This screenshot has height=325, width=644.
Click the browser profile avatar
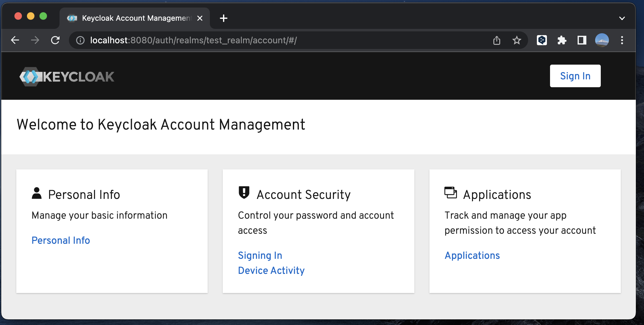[x=601, y=40]
